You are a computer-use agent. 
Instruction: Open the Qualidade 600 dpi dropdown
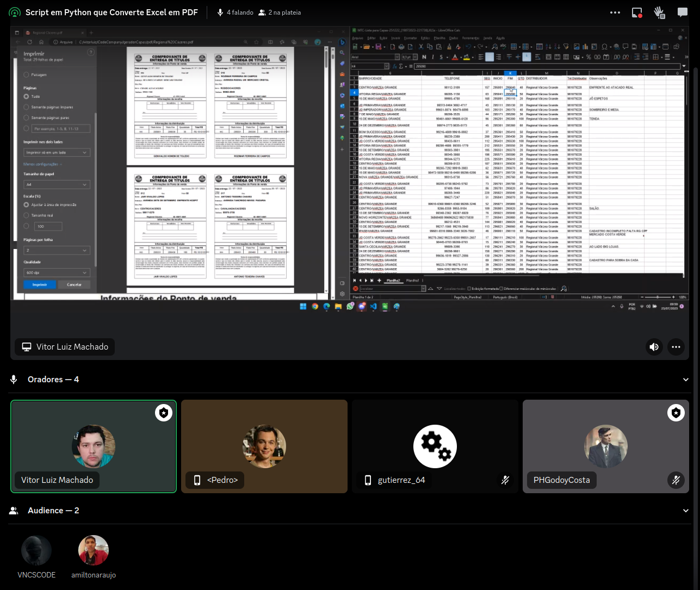tap(56, 272)
